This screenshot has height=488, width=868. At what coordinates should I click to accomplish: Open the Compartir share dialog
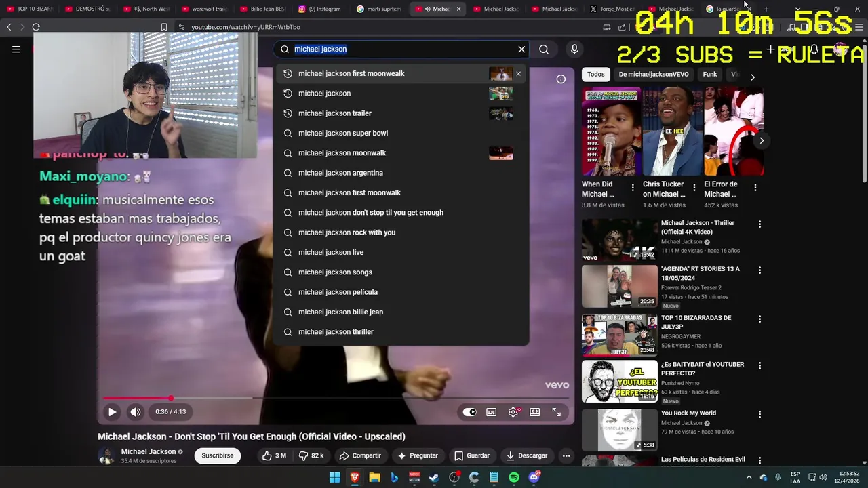(360, 455)
